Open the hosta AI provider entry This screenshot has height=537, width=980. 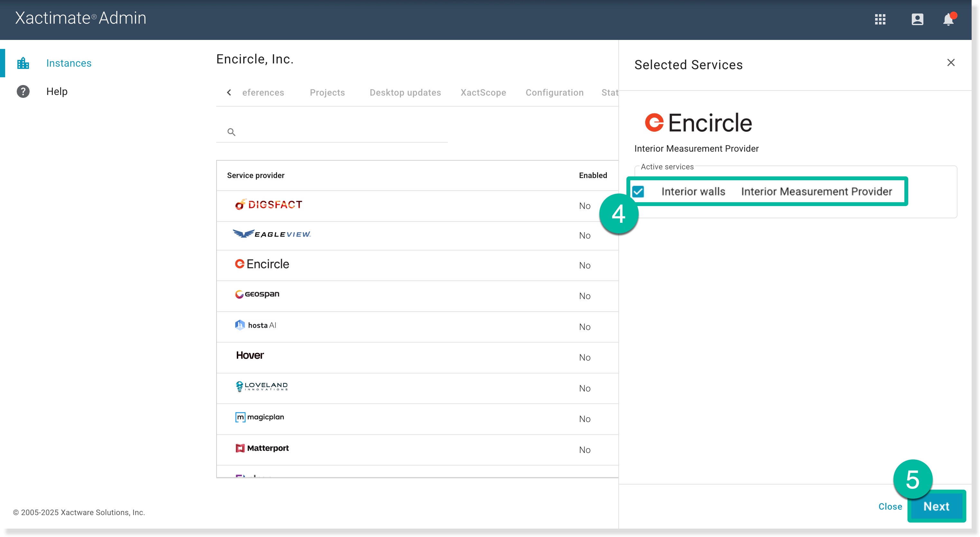pos(256,325)
